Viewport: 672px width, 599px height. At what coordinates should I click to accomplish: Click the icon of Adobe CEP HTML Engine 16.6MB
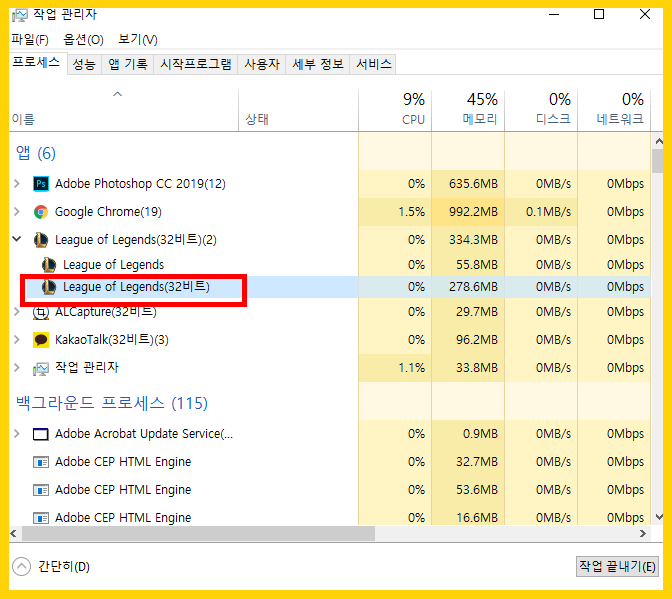pyautogui.click(x=41, y=518)
